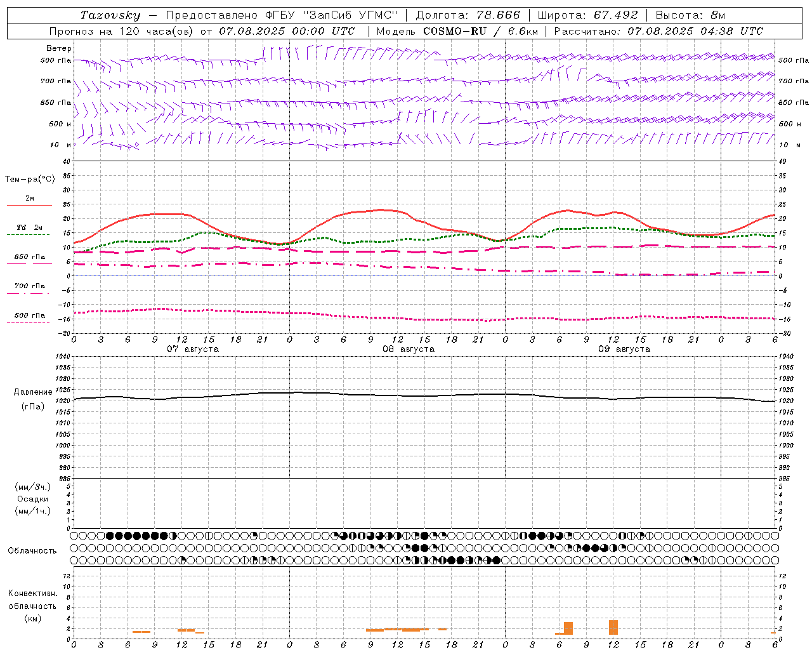Click the (мм/3ч.) precipitation unit label
Image resolution: width=812 pixels, height=650 pixels.
point(33,487)
